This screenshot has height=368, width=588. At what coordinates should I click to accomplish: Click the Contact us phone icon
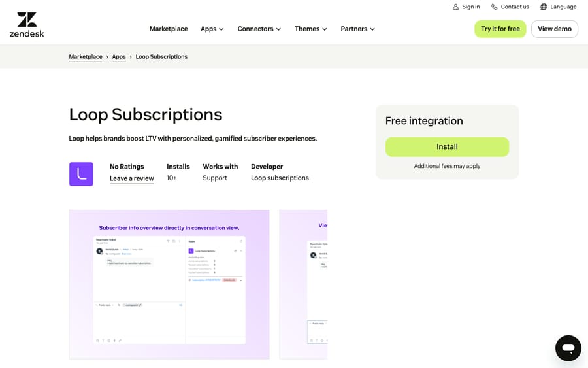pyautogui.click(x=495, y=7)
